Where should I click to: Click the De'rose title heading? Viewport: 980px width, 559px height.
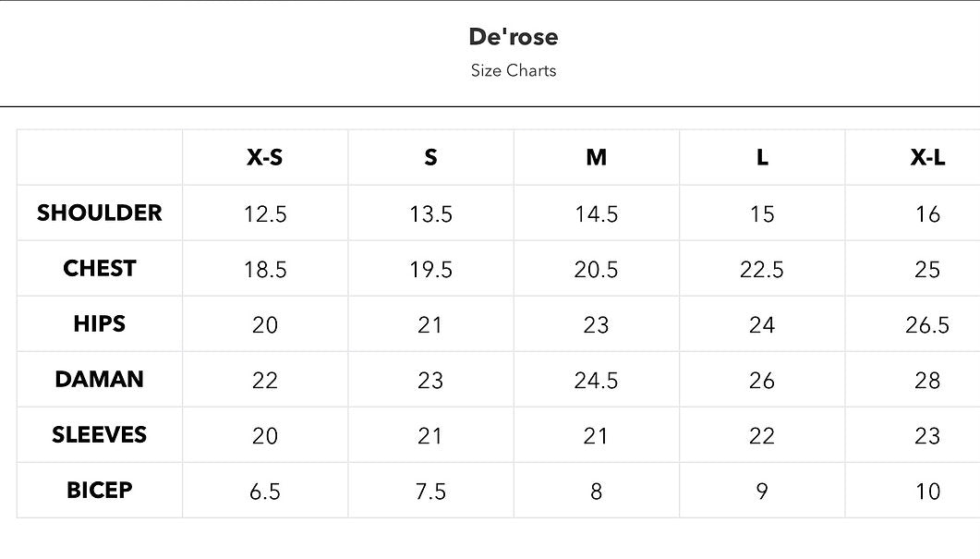(x=513, y=37)
